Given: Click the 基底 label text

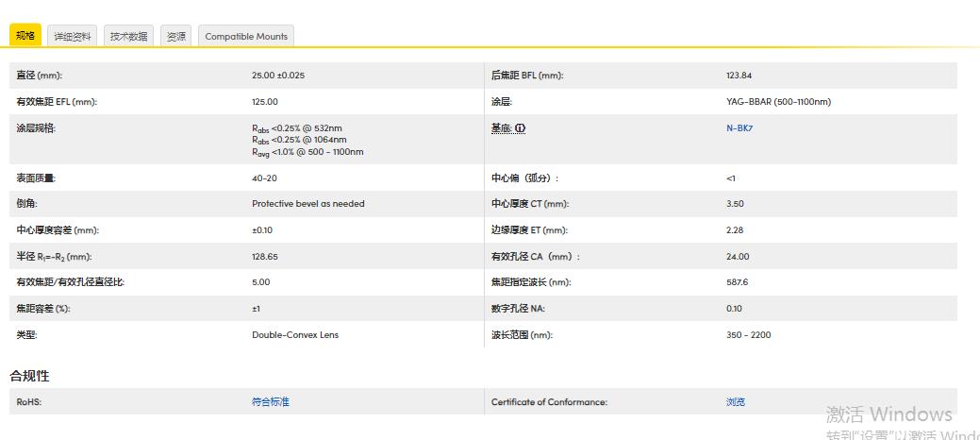Looking at the screenshot, I should point(501,128).
